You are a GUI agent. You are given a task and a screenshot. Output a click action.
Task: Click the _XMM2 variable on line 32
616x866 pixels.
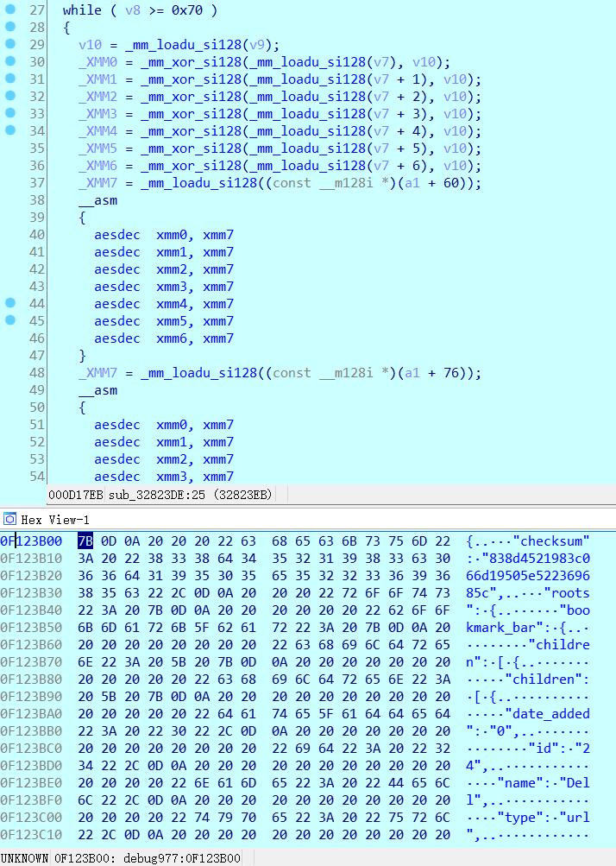pyautogui.click(x=97, y=97)
